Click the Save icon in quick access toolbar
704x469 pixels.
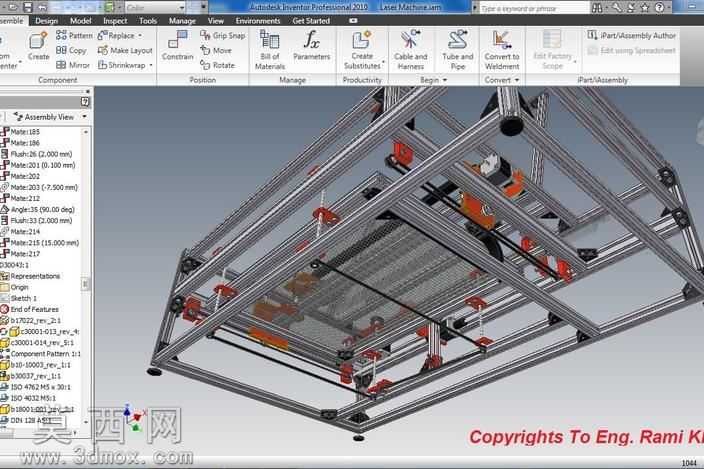[x=27, y=7]
